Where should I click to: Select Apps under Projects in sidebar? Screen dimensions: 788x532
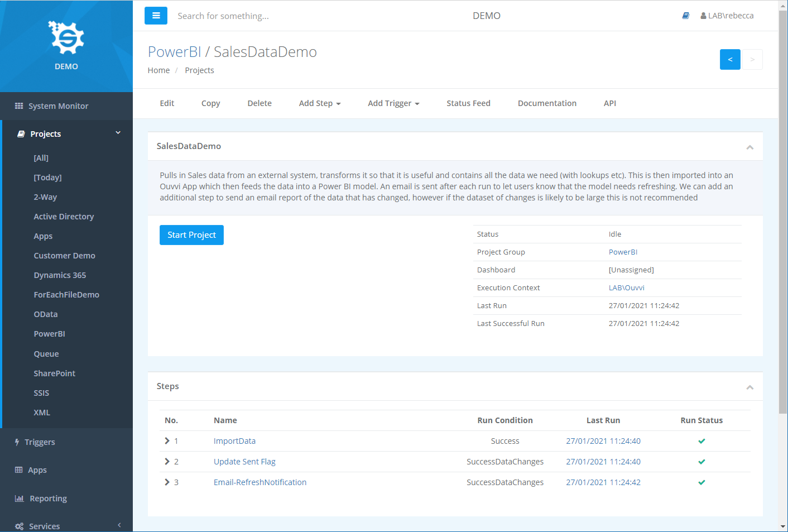pos(43,236)
